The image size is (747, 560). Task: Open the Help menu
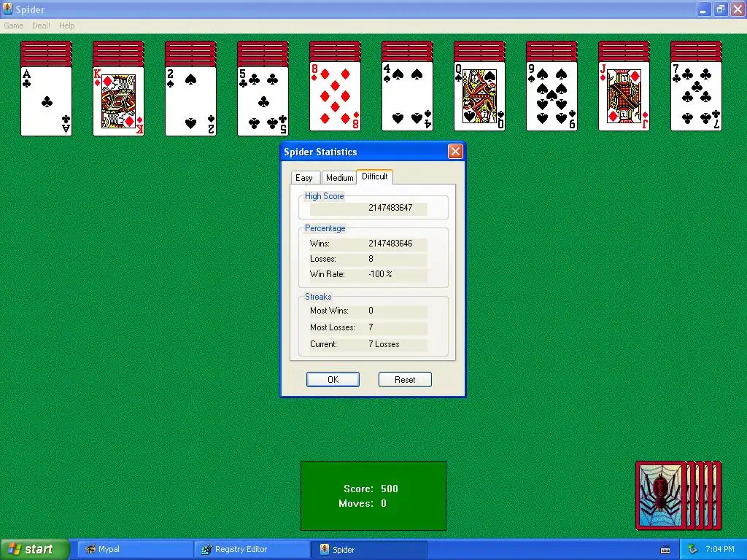[66, 26]
